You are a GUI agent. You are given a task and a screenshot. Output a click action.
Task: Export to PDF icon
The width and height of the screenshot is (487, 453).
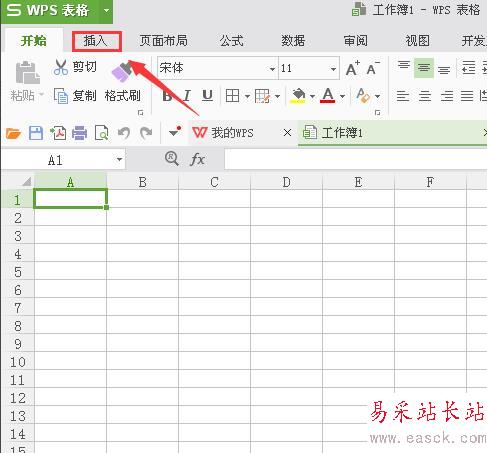click(58, 133)
